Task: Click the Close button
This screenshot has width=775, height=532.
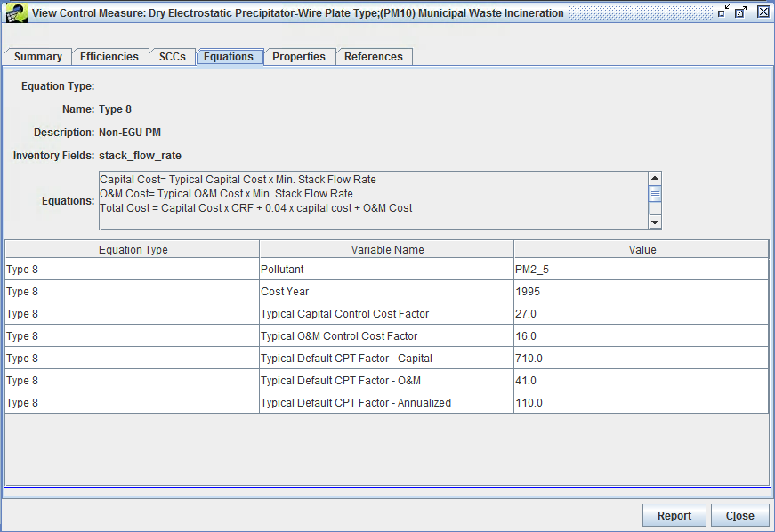Action: [x=739, y=515]
